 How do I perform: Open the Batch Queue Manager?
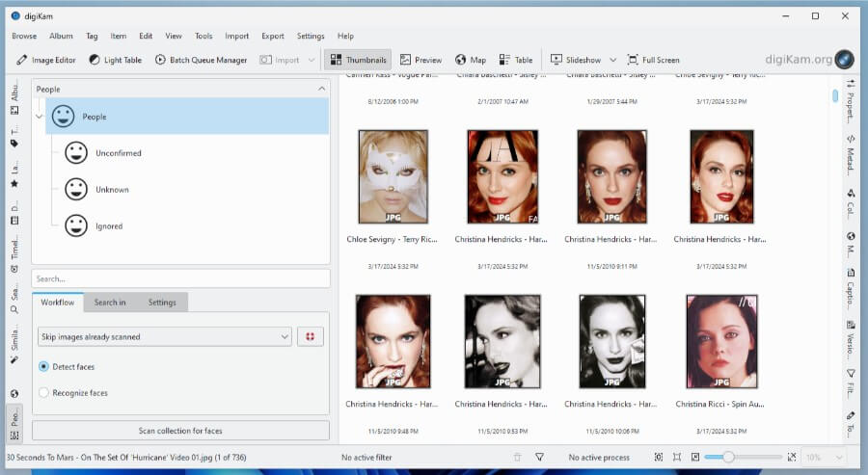201,60
